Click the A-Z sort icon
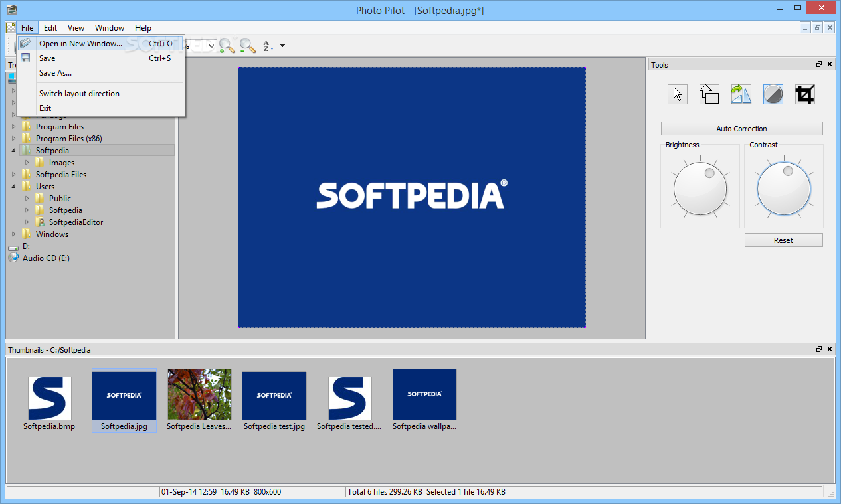This screenshot has height=504, width=841. coord(268,46)
